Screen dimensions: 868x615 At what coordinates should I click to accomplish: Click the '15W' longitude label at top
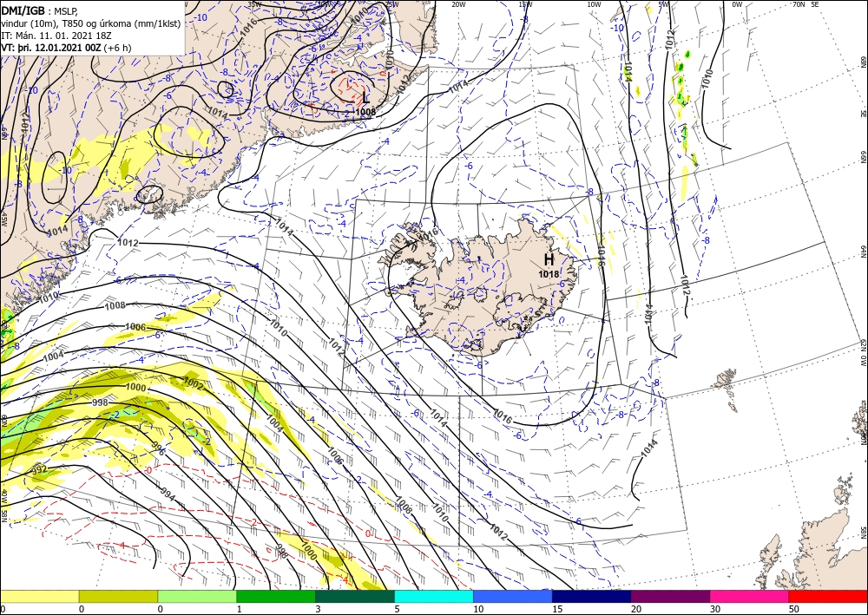tap(526, 3)
